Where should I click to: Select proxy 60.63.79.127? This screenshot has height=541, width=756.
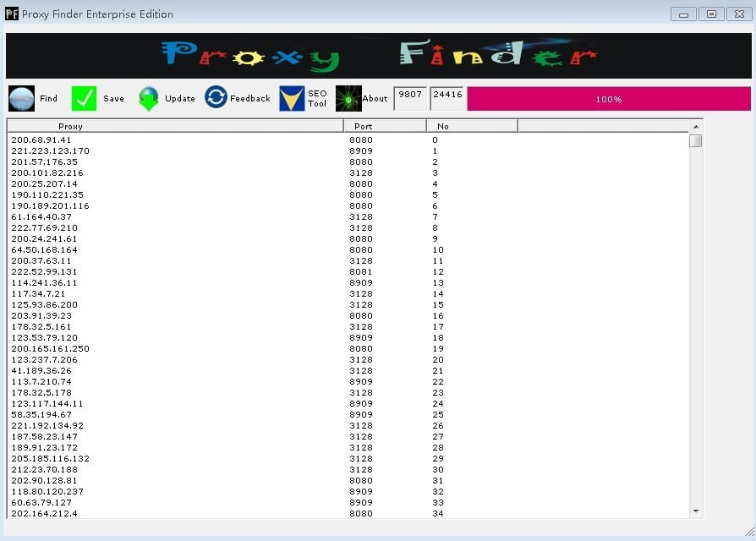[x=41, y=503]
